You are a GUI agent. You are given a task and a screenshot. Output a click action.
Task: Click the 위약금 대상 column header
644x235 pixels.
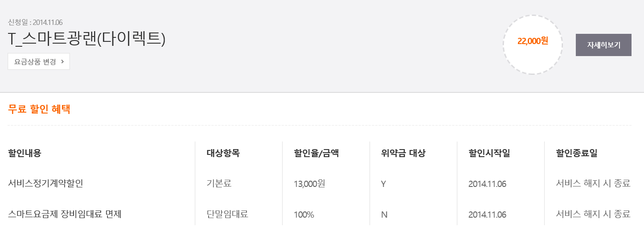403,153
